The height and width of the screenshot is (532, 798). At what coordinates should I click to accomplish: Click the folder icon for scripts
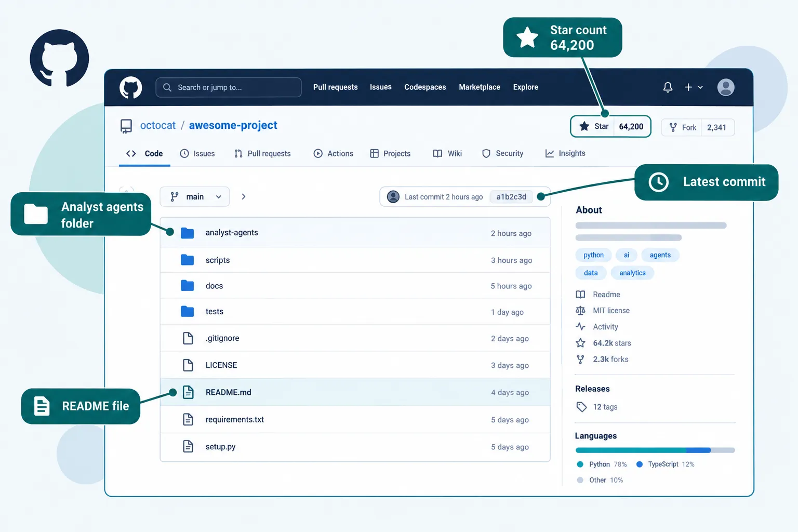click(188, 260)
